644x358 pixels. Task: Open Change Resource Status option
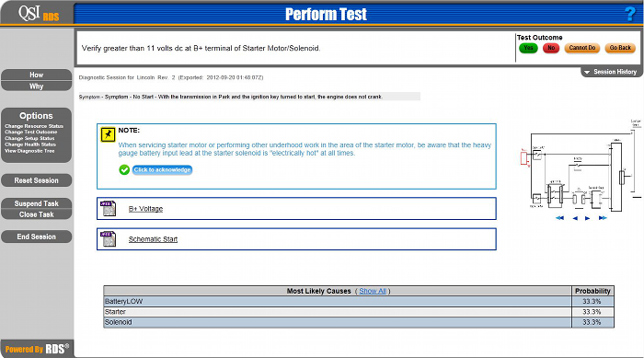(34, 126)
